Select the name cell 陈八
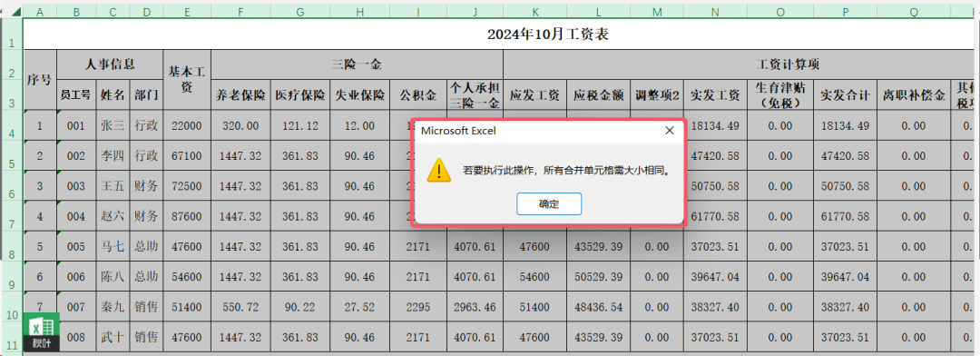Screen dimensions: 980x356 coord(113,277)
